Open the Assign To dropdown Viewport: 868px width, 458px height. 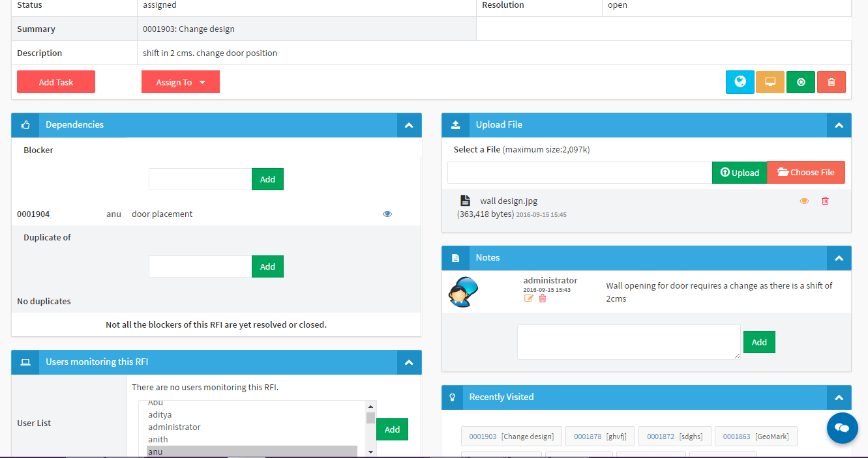[181, 82]
